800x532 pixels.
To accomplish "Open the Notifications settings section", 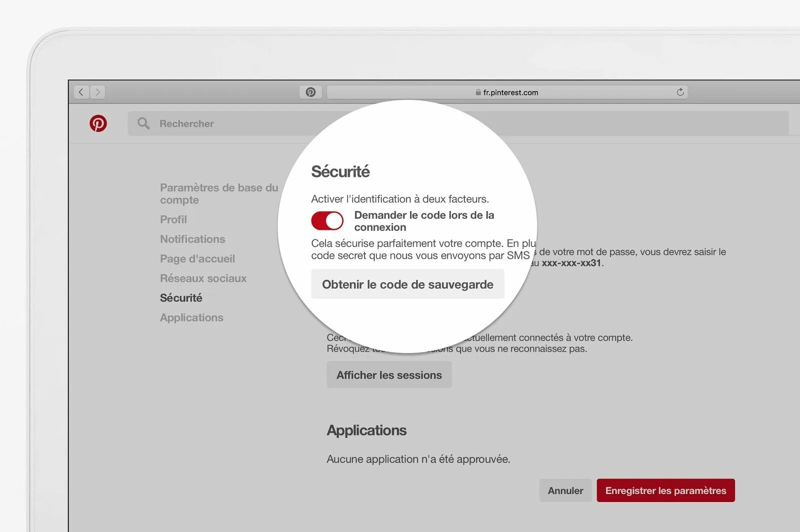I will [x=192, y=239].
